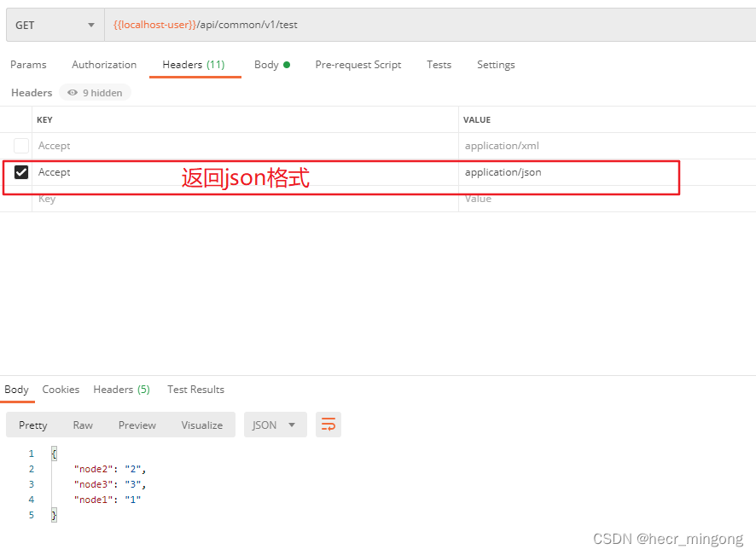Click the KEY column header

pos(44,119)
